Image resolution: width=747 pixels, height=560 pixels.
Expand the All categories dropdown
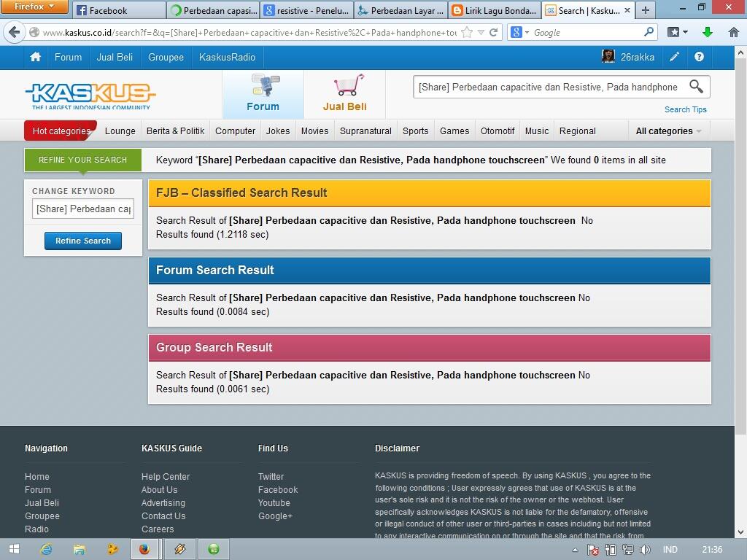(x=669, y=131)
